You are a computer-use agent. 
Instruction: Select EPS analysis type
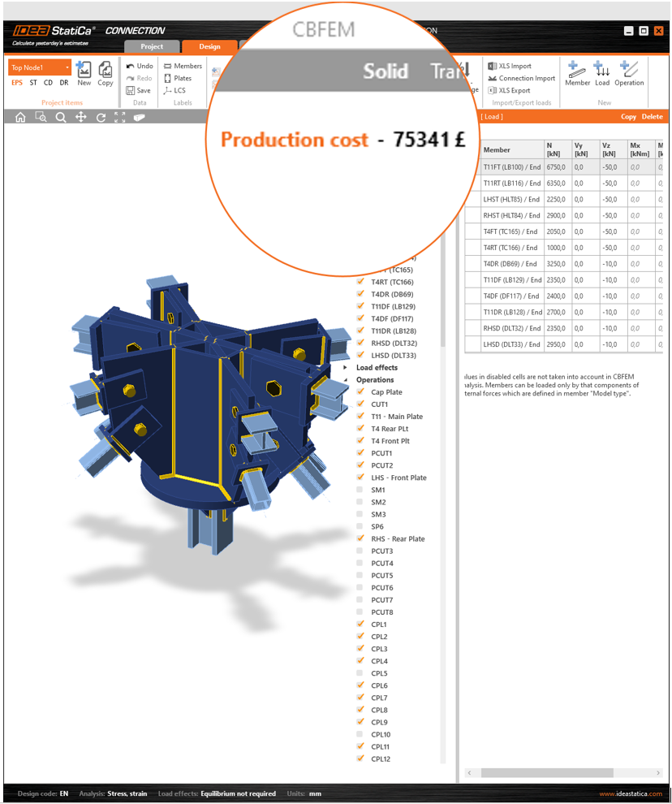[17, 83]
